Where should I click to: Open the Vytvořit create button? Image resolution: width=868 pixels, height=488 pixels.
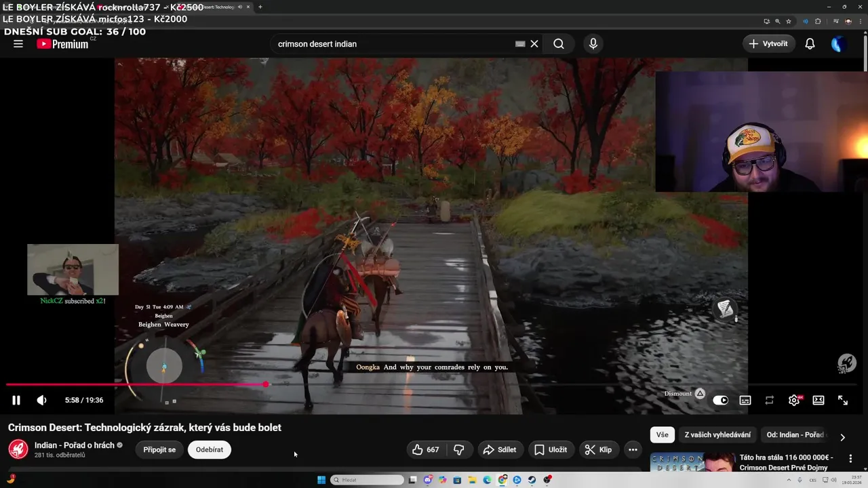tap(769, 44)
